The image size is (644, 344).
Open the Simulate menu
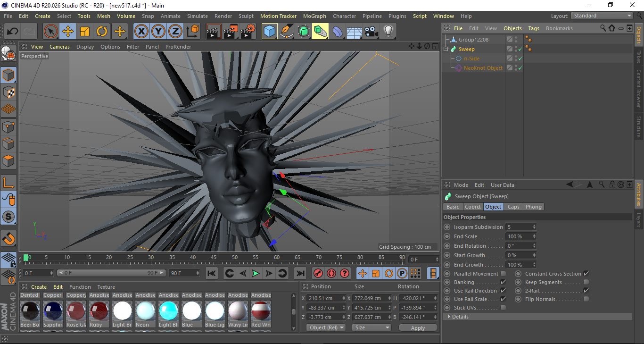[x=197, y=16]
